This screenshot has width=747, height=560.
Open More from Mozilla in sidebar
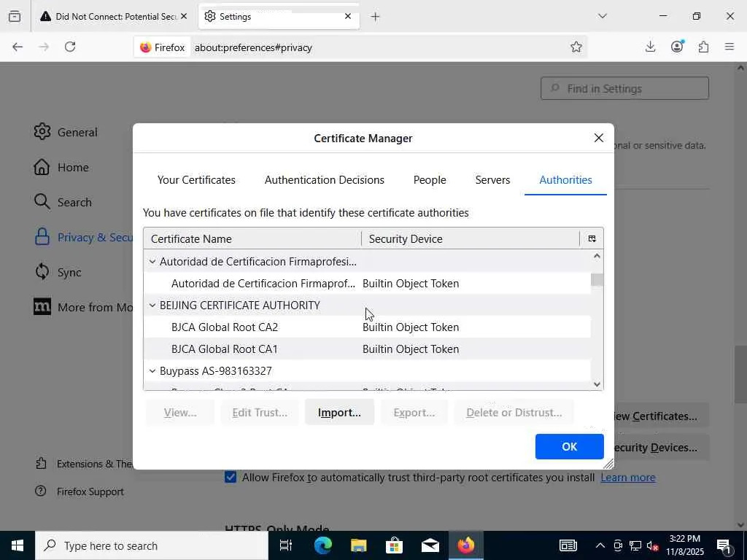tap(83, 307)
